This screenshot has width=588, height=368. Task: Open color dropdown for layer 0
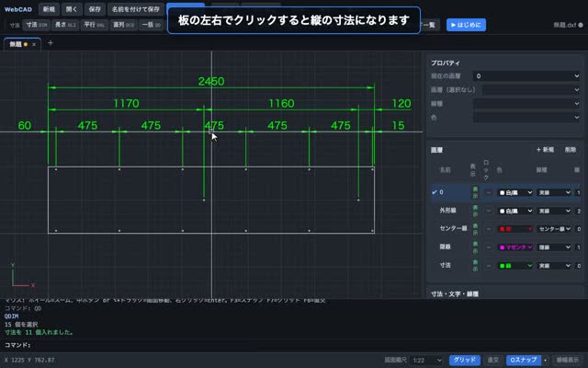coord(515,192)
